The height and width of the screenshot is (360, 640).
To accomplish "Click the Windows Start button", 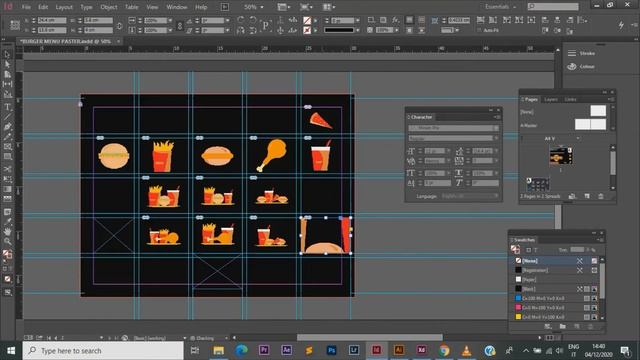I will tap(11, 350).
